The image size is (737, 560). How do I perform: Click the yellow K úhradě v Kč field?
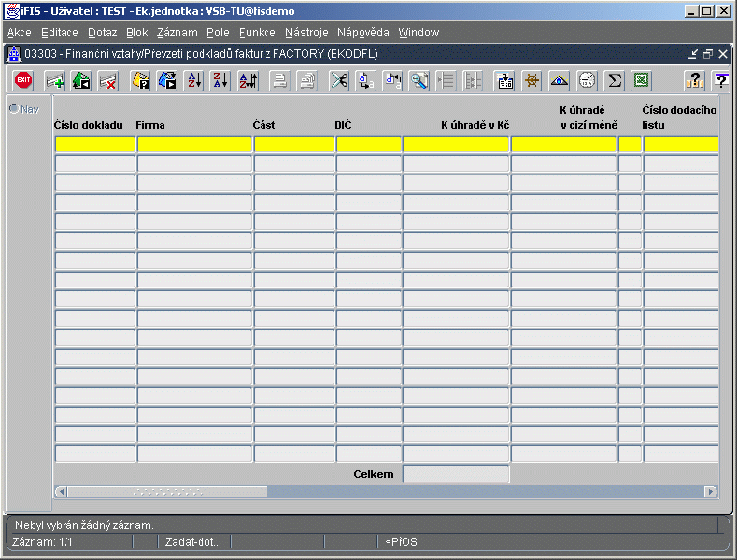click(x=456, y=145)
